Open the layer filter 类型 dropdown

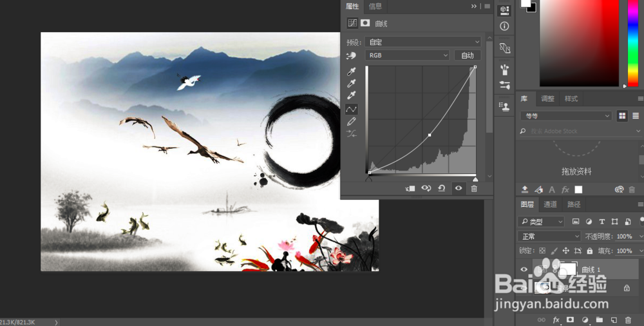pos(542,222)
